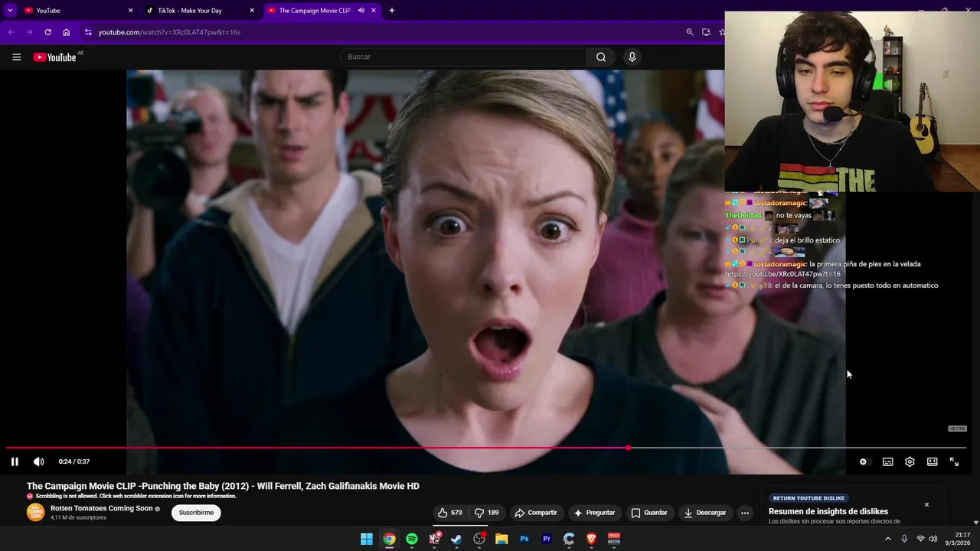The width and height of the screenshot is (980, 551).
Task: Click the tray microphone icon
Action: [904, 539]
